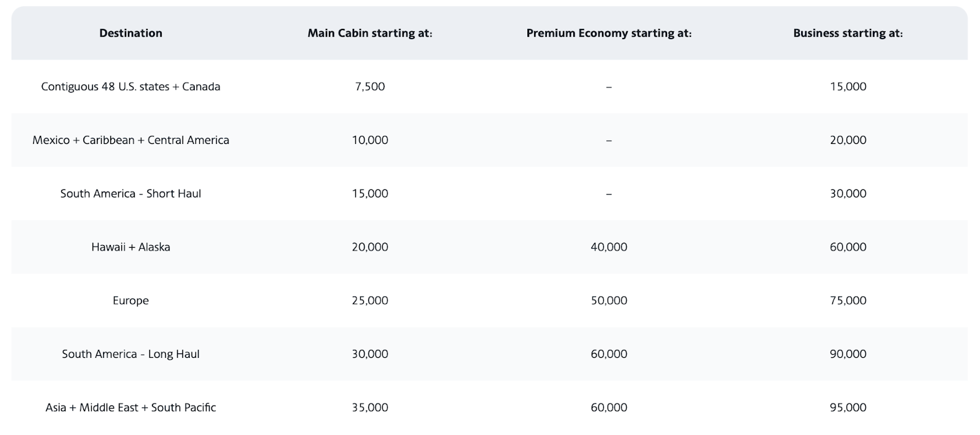Click the 35,000 Main Cabin value
Image resolution: width=980 pixels, height=435 pixels.
[370, 407]
